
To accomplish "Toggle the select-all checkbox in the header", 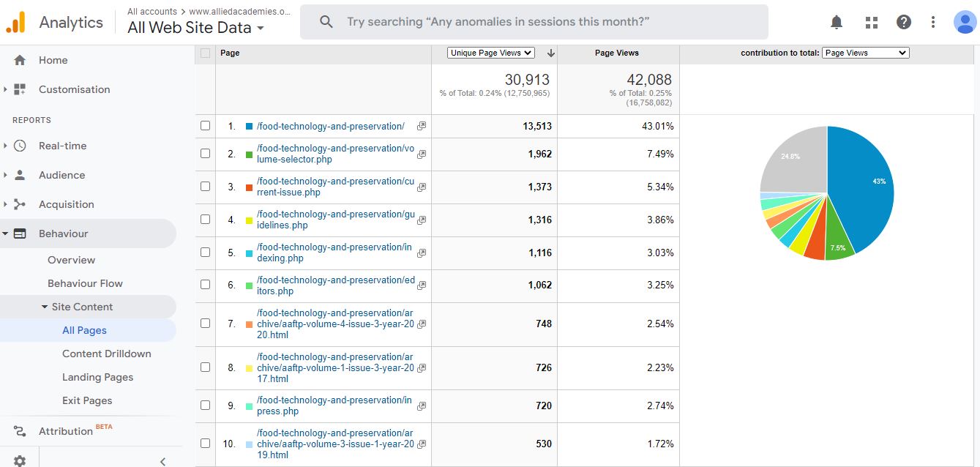I will pos(205,53).
